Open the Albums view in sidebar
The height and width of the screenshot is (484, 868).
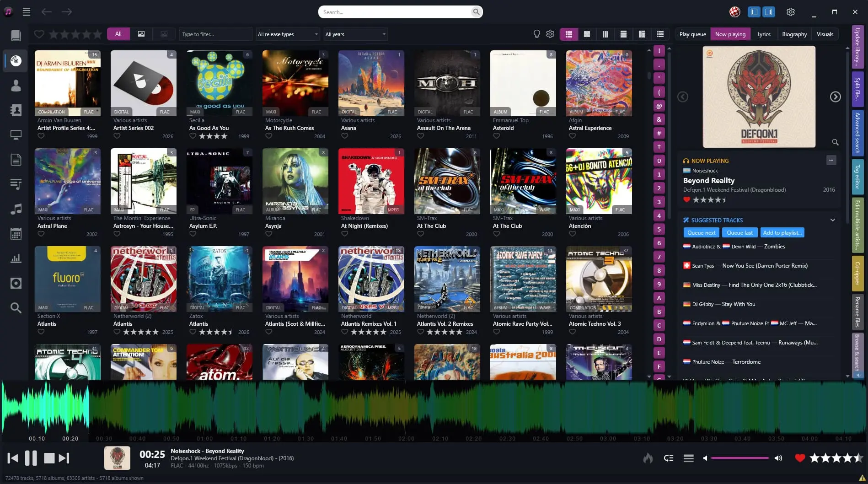(16, 61)
